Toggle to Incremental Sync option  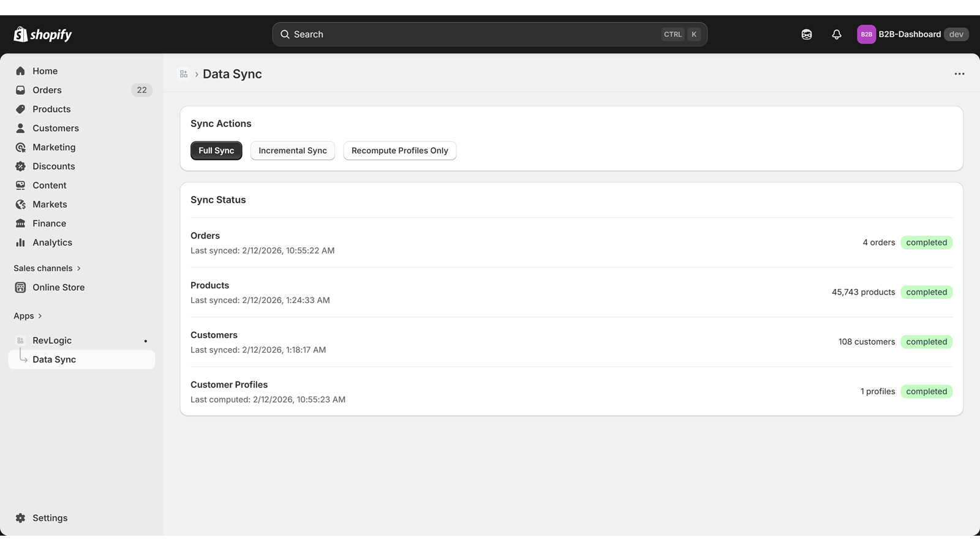[292, 151]
